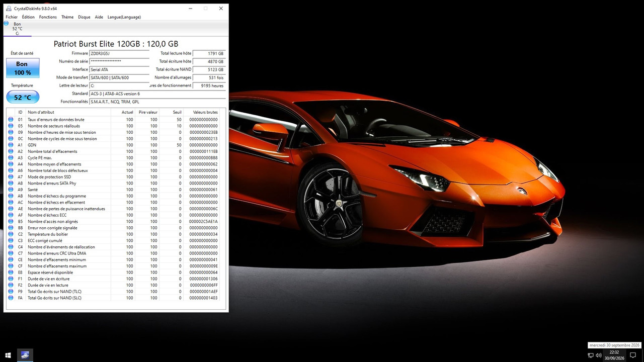Click the status circle for Taux d'erreurs de données brute
The width and height of the screenshot is (644, 362).
tap(11, 120)
